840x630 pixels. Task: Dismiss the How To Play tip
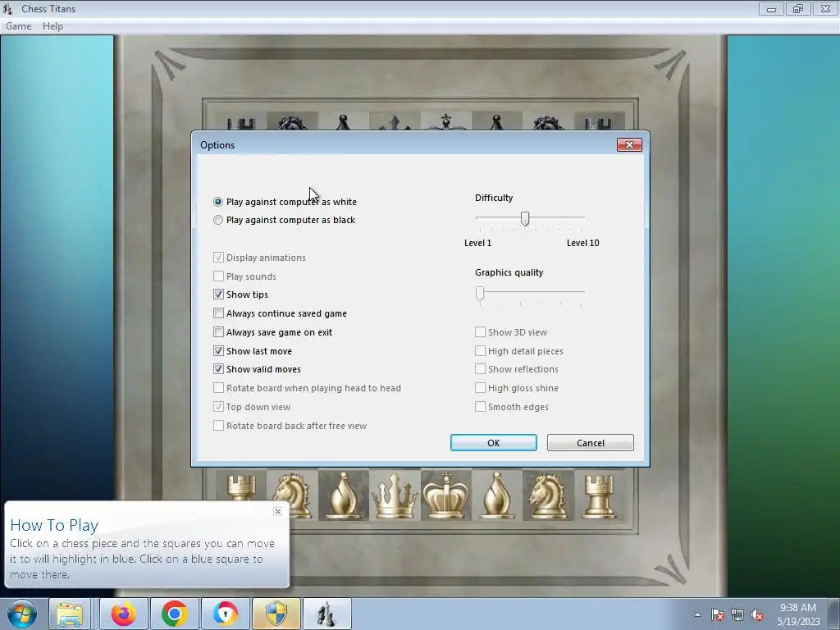point(277,512)
